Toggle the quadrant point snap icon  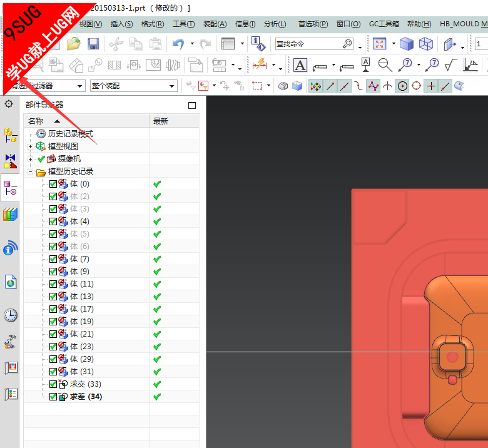tap(416, 86)
